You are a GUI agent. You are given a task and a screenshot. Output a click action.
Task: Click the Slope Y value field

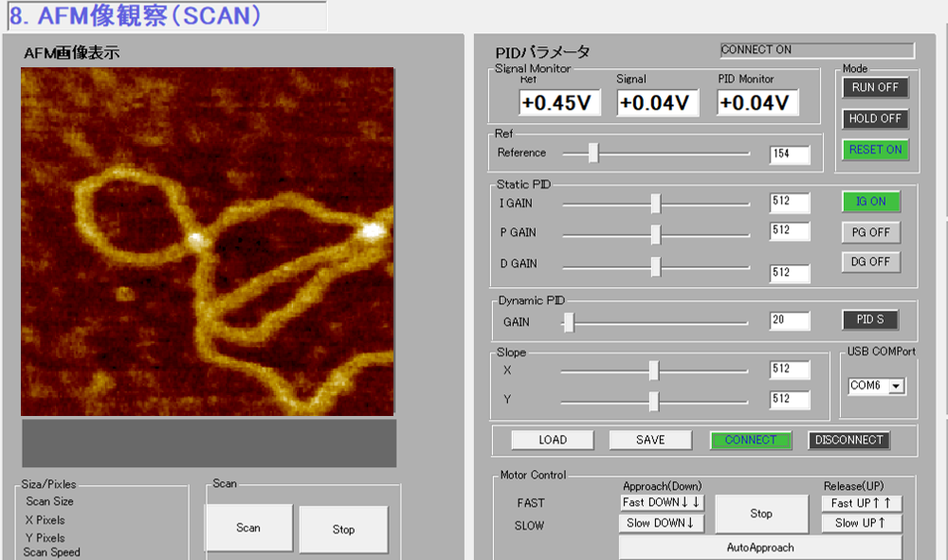click(790, 400)
